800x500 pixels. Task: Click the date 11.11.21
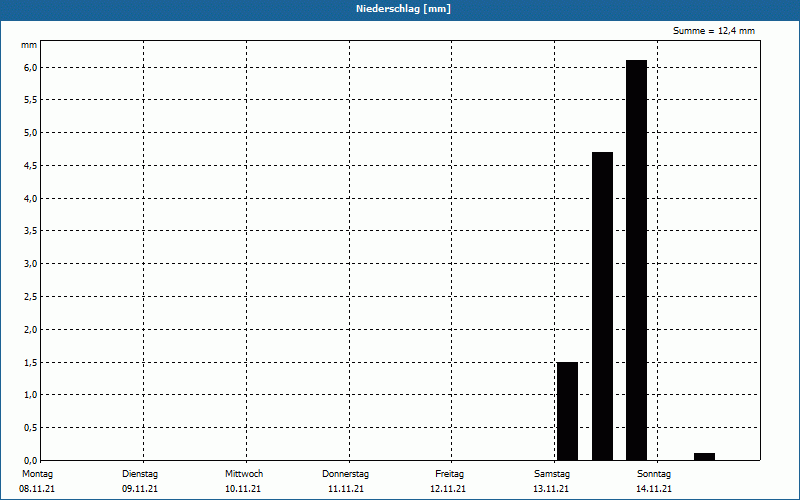(x=346, y=489)
